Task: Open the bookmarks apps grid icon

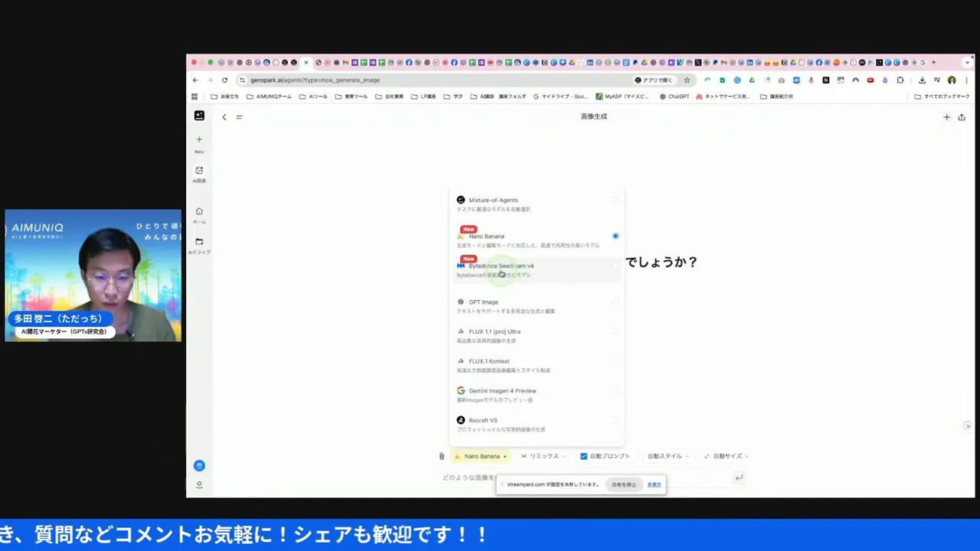Action: pyautogui.click(x=194, y=96)
